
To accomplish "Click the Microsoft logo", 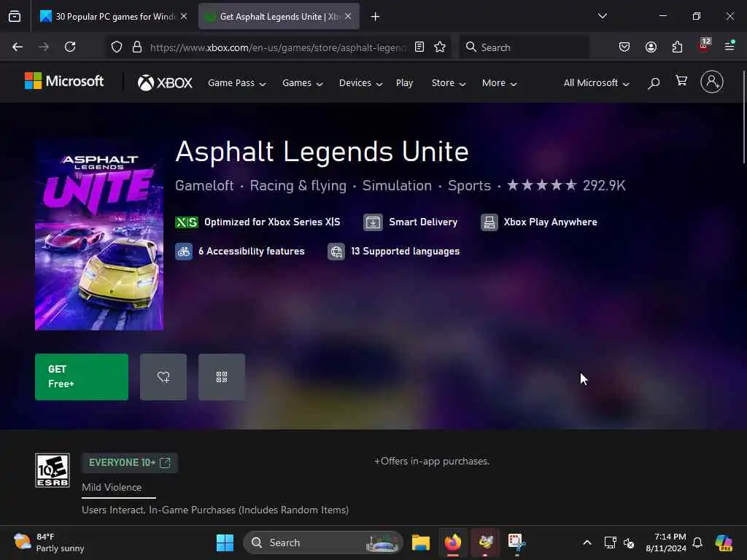I will 64,82.
